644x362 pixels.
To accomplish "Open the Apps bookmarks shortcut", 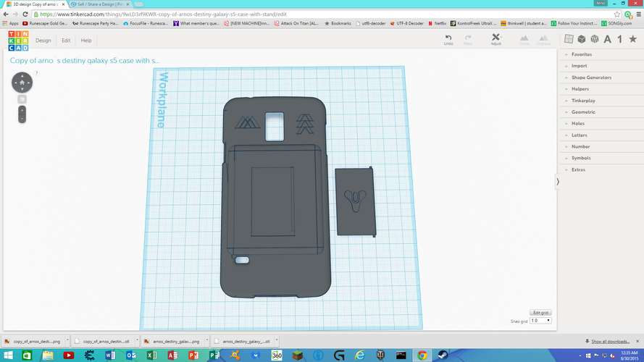I will click(x=11, y=23).
